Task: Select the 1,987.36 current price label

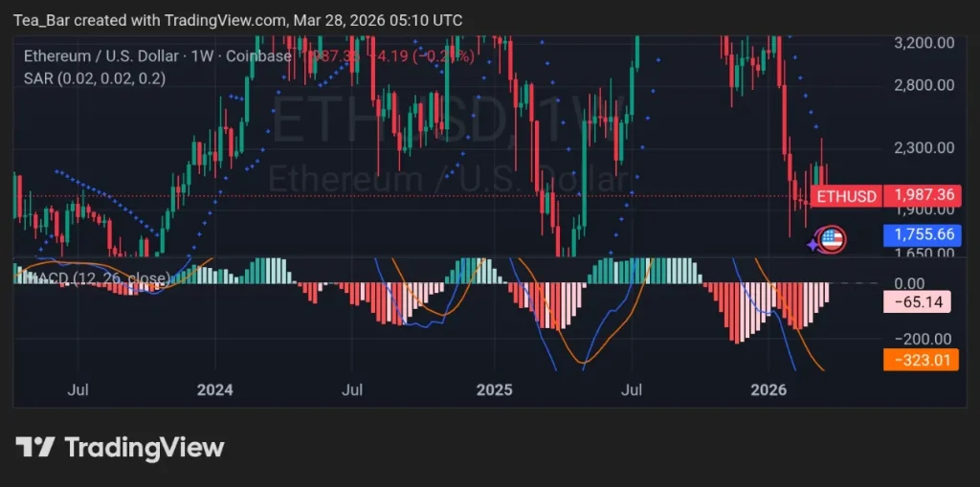Action: point(923,196)
